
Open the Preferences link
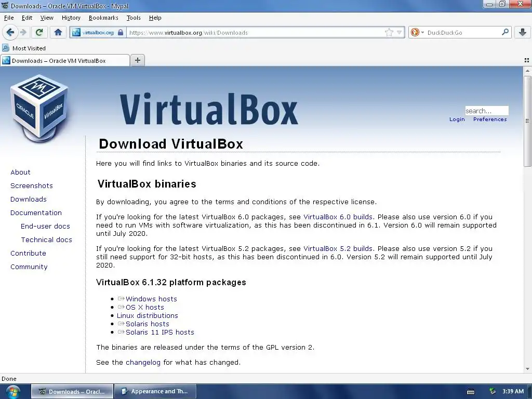click(490, 119)
